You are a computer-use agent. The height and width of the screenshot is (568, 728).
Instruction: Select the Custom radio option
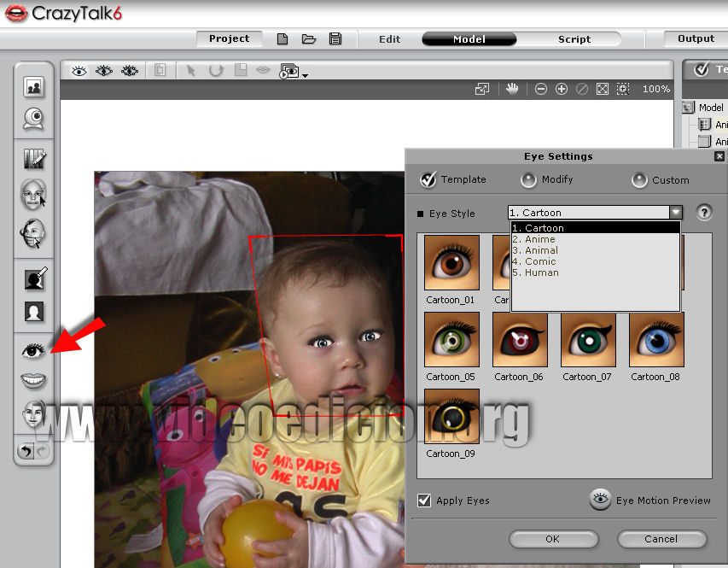(x=640, y=180)
